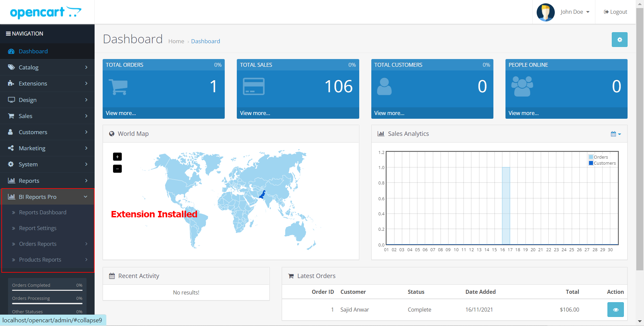The width and height of the screenshot is (644, 326).
Task: Click the page vertical scrollbar
Action: 640,139
